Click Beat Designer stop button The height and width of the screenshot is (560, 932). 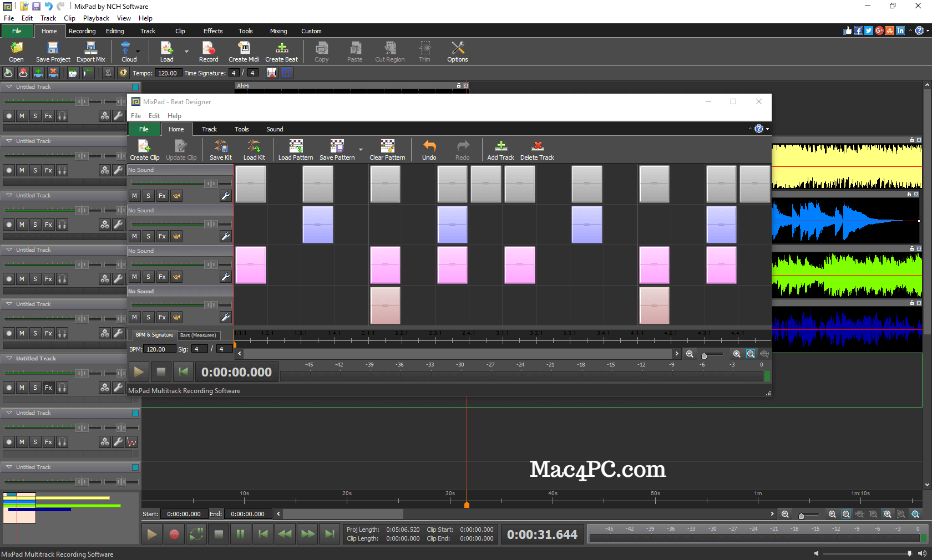pos(161,371)
